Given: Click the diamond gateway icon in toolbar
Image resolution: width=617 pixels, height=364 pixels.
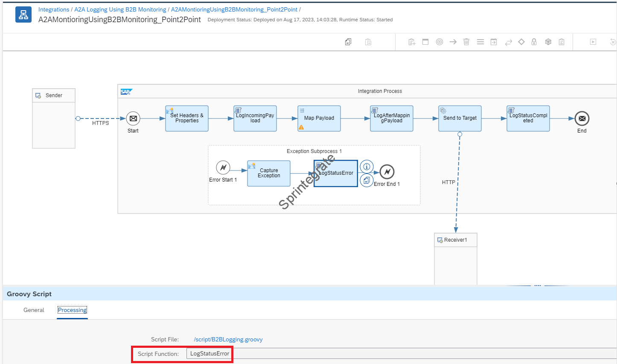Looking at the screenshot, I should tap(521, 42).
